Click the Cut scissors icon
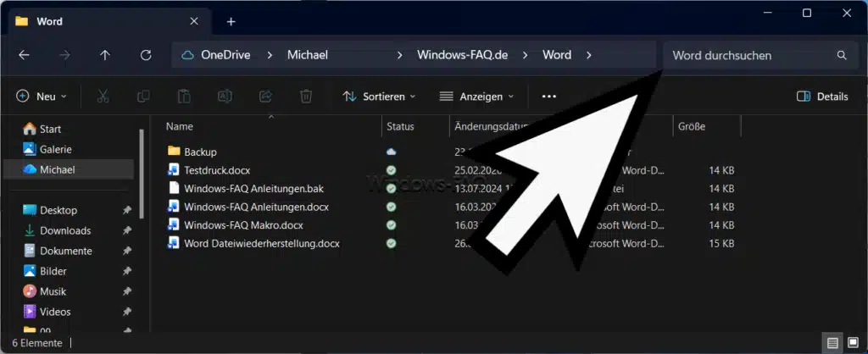The image size is (868, 354). (x=103, y=97)
